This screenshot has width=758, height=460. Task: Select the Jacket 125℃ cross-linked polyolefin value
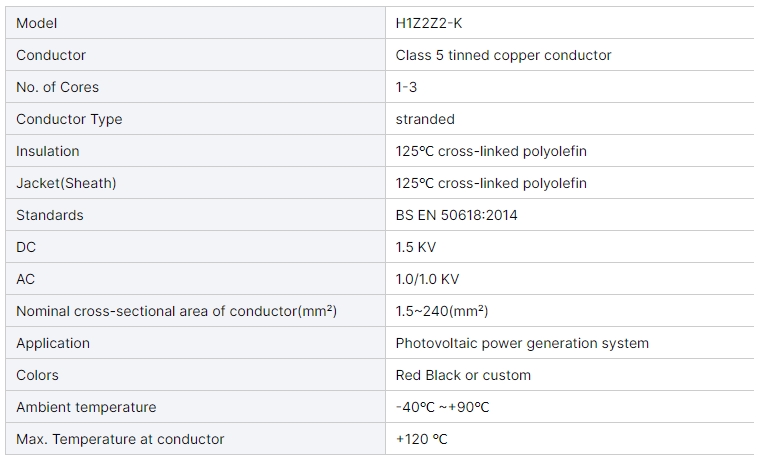tap(491, 183)
